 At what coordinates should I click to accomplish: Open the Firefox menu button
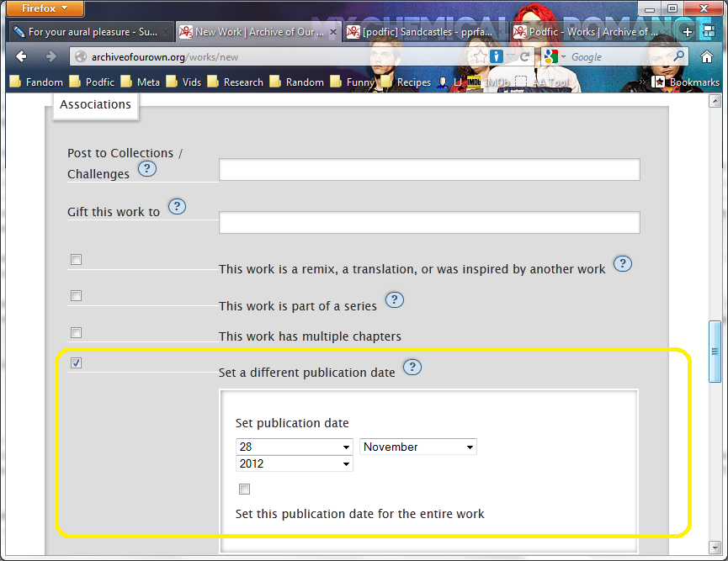pyautogui.click(x=45, y=8)
